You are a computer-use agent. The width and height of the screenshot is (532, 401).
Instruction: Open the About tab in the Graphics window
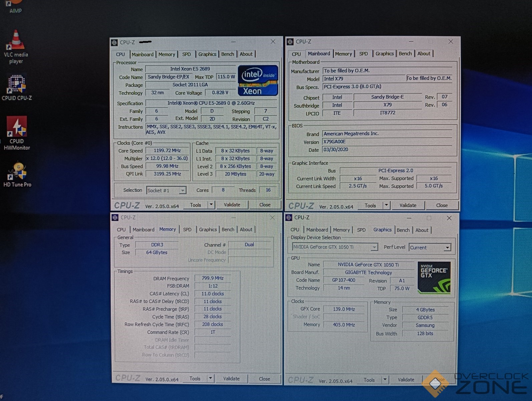point(422,230)
